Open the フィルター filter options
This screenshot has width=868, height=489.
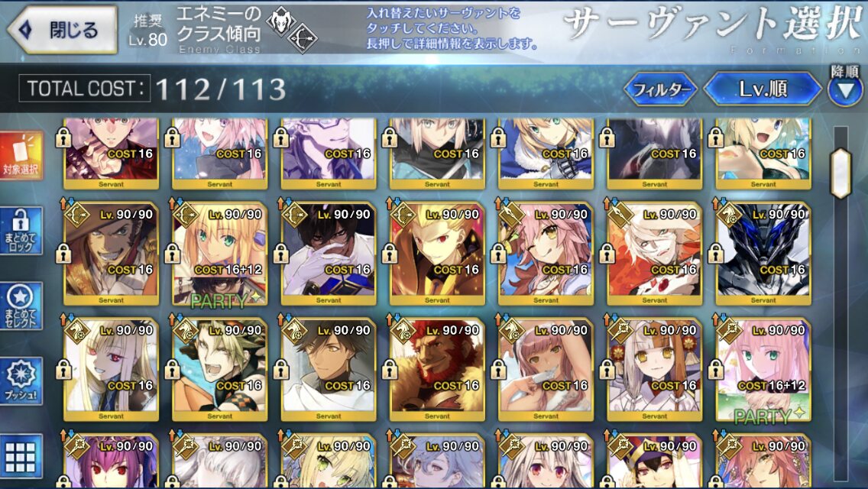tap(661, 89)
